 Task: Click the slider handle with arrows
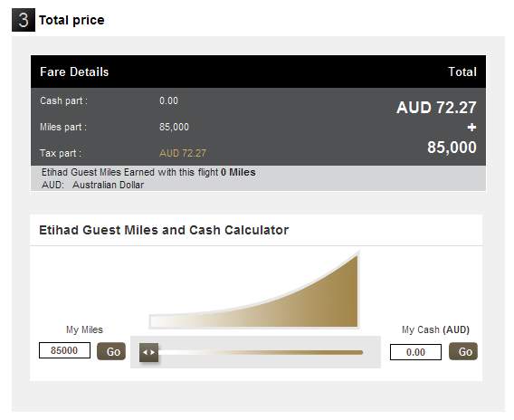pos(148,352)
